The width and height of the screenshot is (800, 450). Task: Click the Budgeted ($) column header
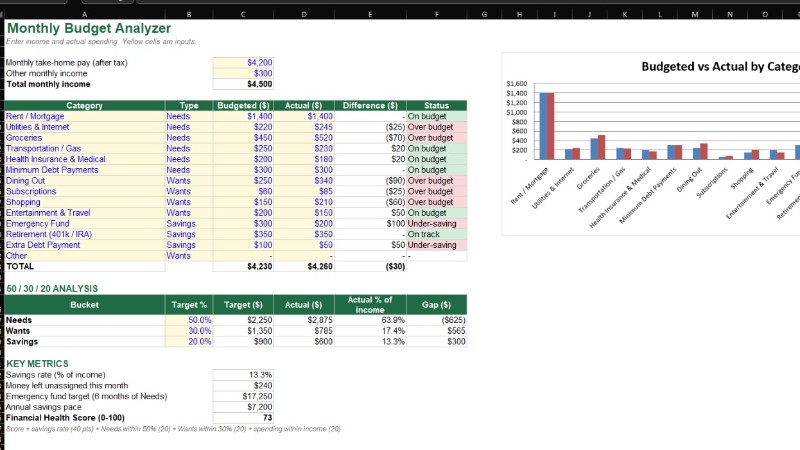point(243,106)
